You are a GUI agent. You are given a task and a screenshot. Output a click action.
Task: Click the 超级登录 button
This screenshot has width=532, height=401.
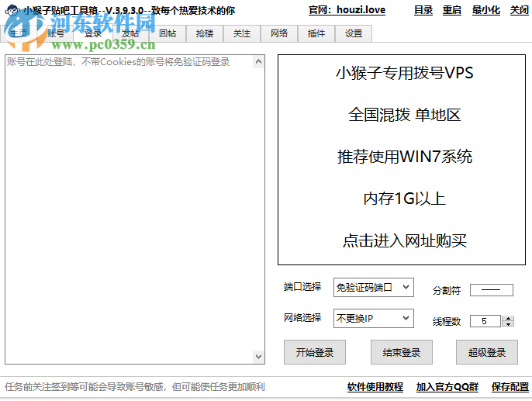(x=487, y=352)
